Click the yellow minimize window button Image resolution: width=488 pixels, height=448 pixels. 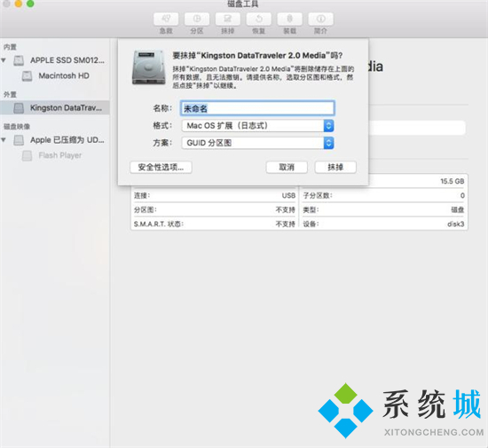[19, 4]
